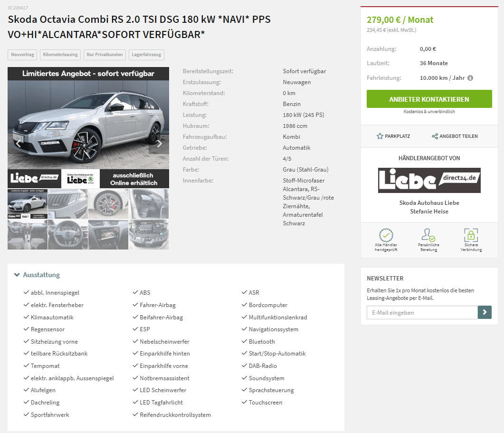
Task: Submit newsletter with arrow button
Action: point(485,312)
